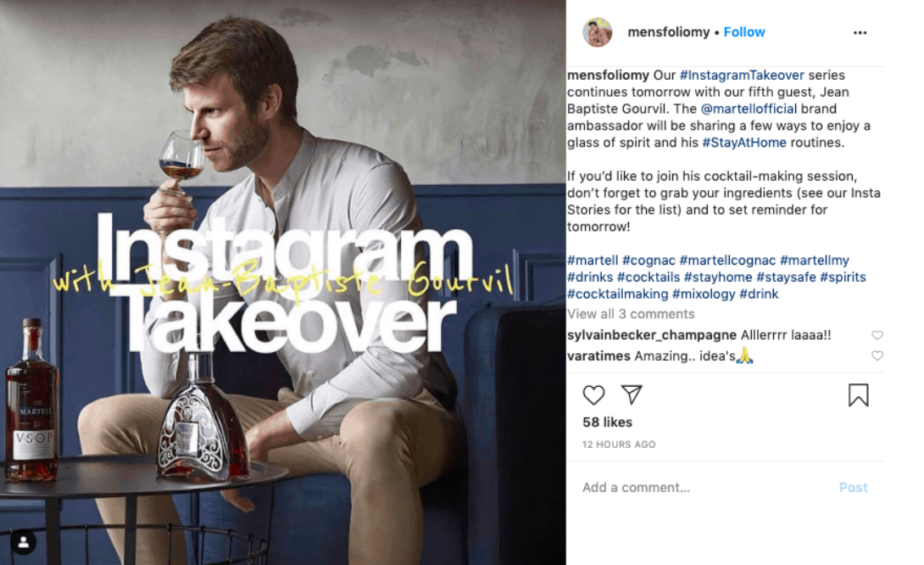Screen dimensions: 924x565
Task: Like the post with heart icon
Action: point(593,394)
